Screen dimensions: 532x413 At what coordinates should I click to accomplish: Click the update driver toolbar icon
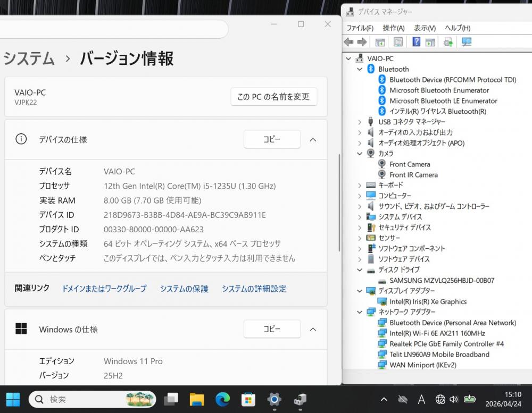coord(448,42)
